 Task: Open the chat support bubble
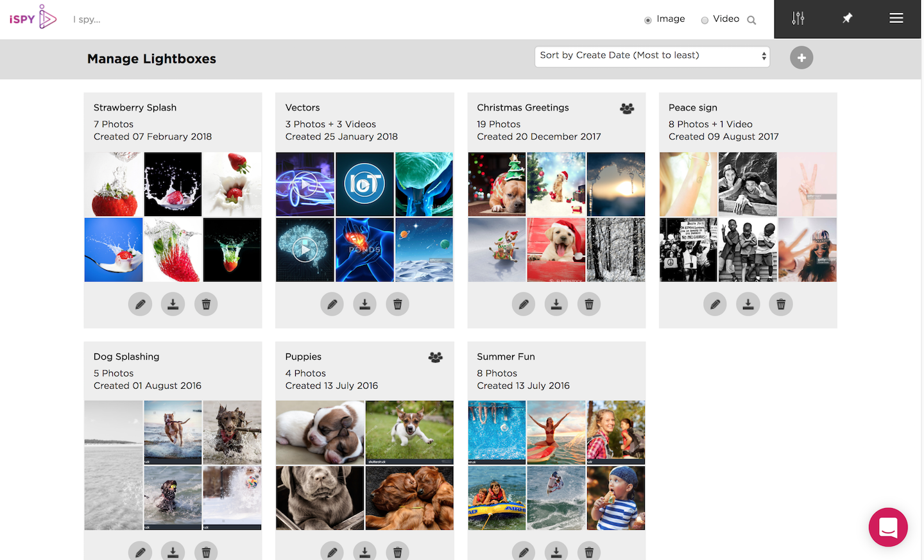(x=888, y=527)
